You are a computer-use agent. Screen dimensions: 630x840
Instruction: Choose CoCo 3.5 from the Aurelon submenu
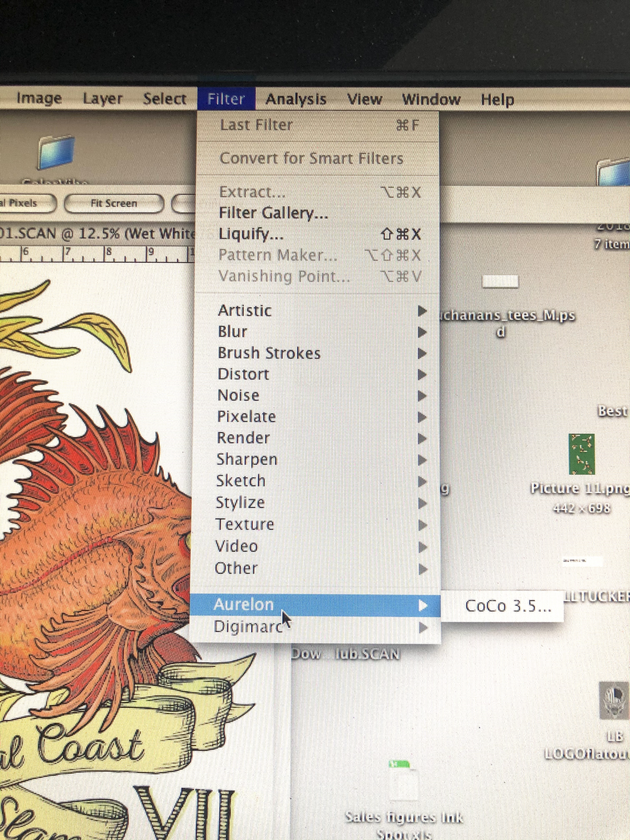pyautogui.click(x=508, y=606)
